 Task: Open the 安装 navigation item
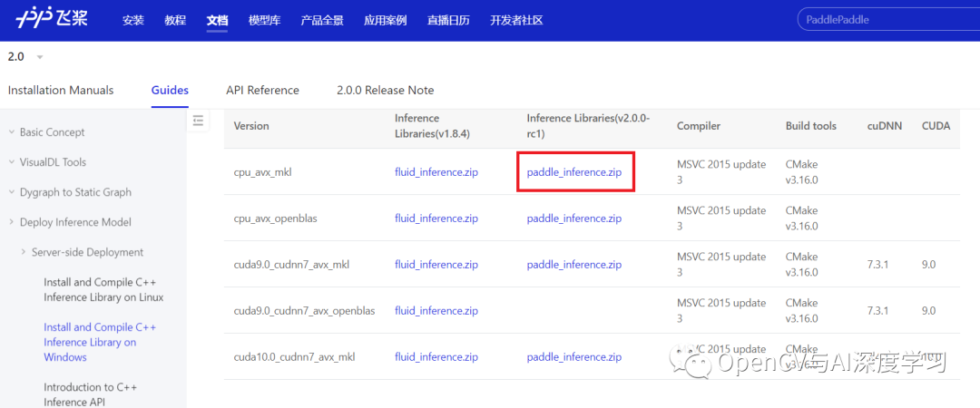133,20
